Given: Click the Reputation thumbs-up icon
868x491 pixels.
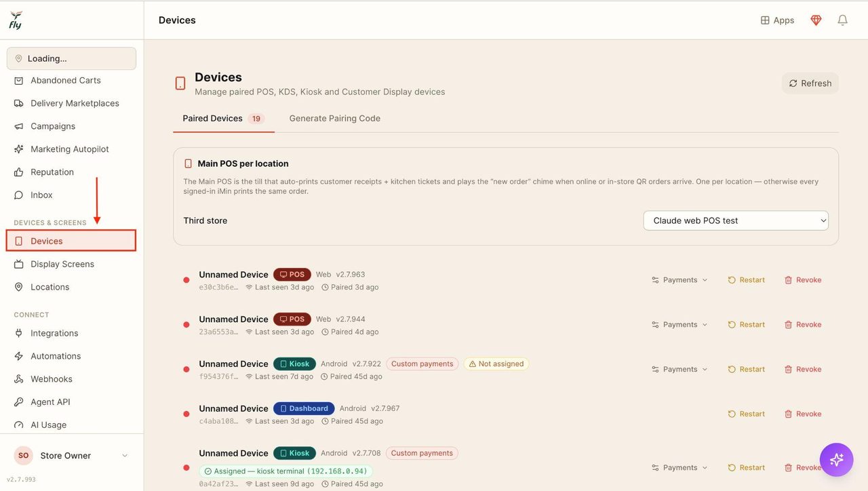Looking at the screenshot, I should click(x=19, y=172).
